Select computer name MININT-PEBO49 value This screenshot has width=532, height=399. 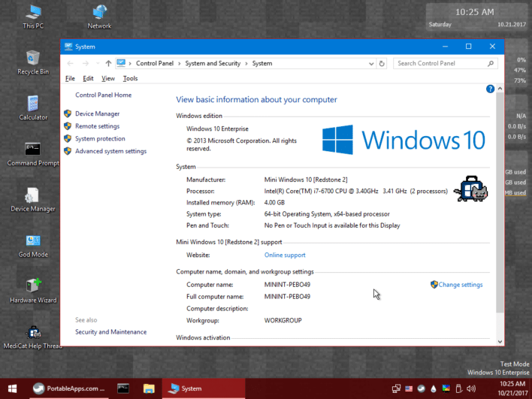287,285
